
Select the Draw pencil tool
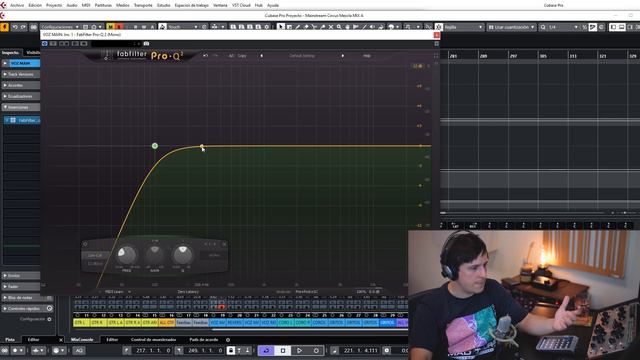[x=298, y=27]
